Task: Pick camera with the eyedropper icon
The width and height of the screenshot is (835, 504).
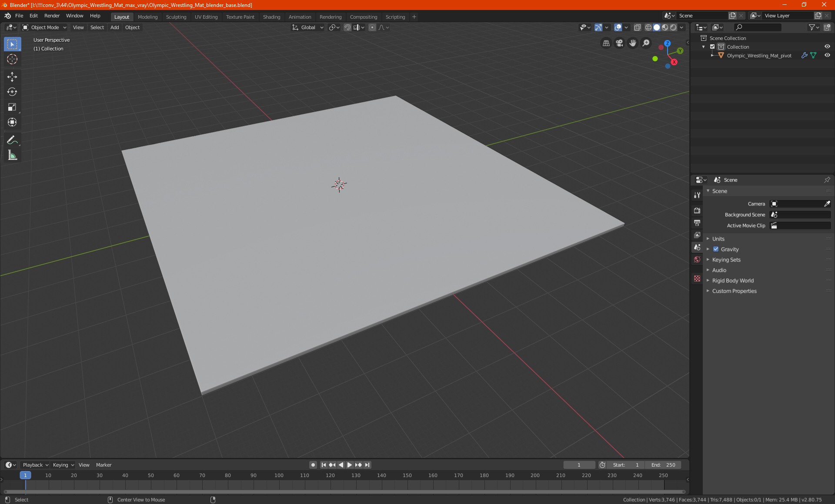Action: pyautogui.click(x=827, y=204)
